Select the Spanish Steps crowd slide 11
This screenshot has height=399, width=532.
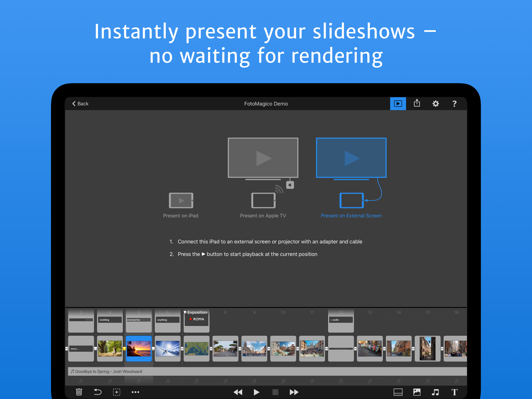coord(312,349)
